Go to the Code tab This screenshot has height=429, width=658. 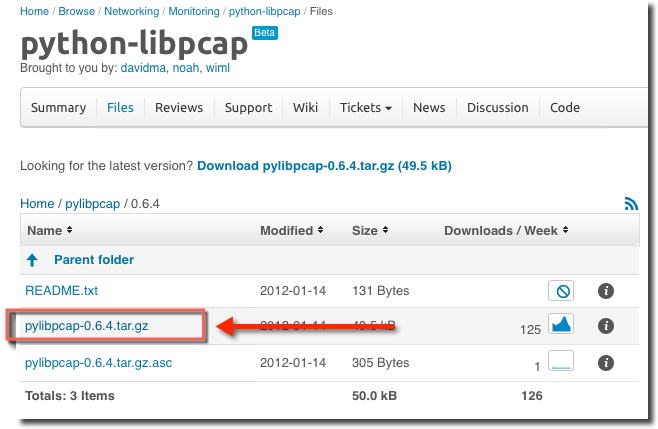coord(565,107)
